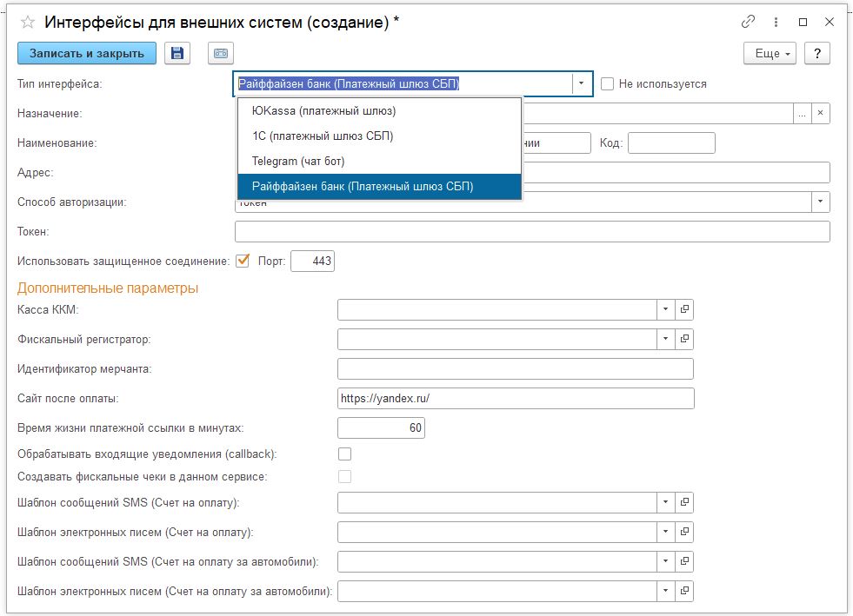853x616 pixels.
Task: Click the help question mark button
Action: (x=817, y=53)
